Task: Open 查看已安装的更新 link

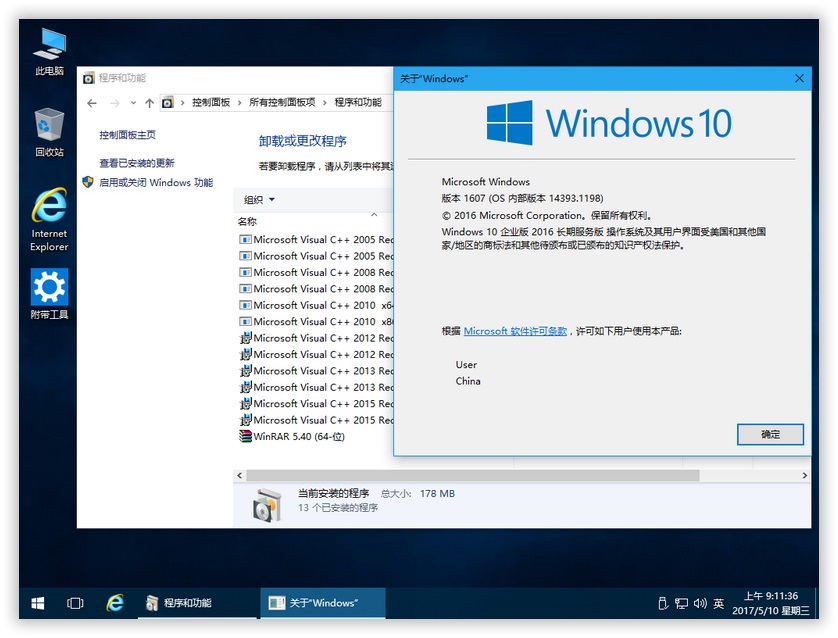Action: click(137, 163)
